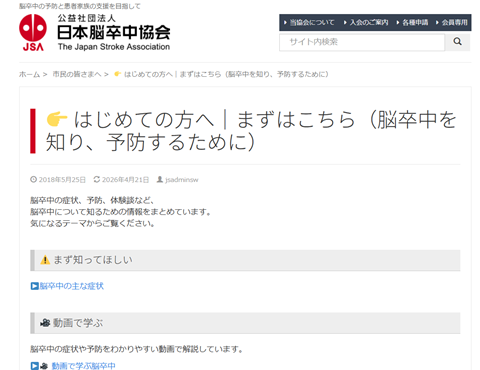
Task: Click the video camera icon beside 動画で学ぶ heading
Action: (x=45, y=323)
